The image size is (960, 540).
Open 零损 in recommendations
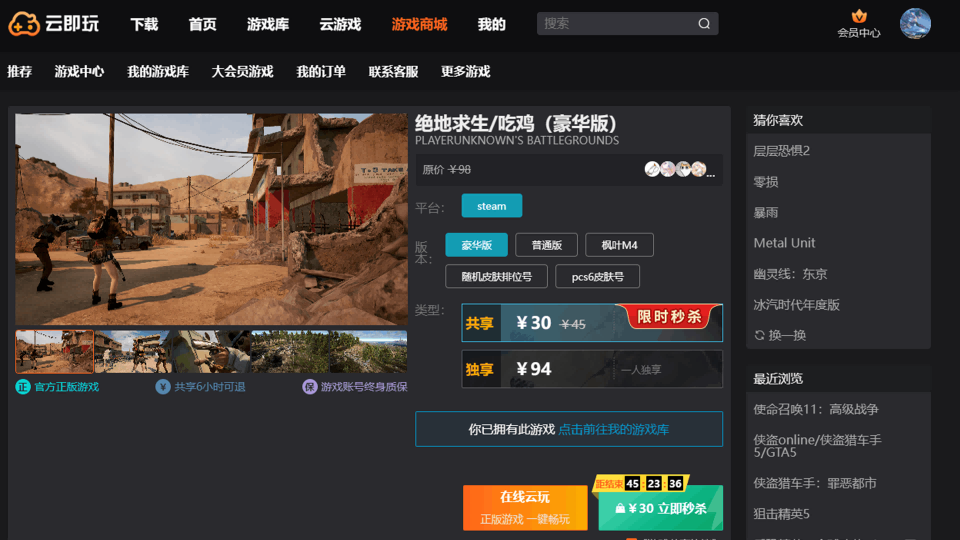point(765,182)
